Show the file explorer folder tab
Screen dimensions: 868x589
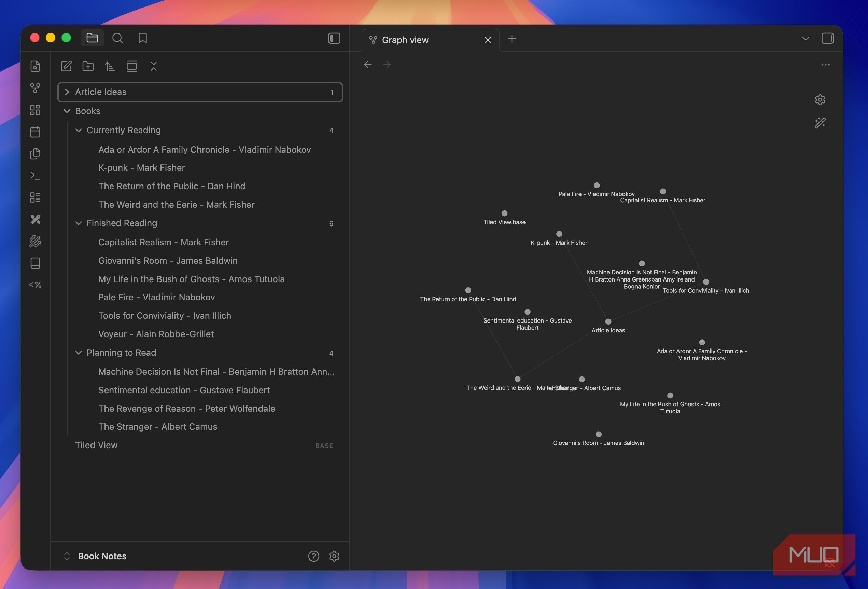[x=92, y=38]
